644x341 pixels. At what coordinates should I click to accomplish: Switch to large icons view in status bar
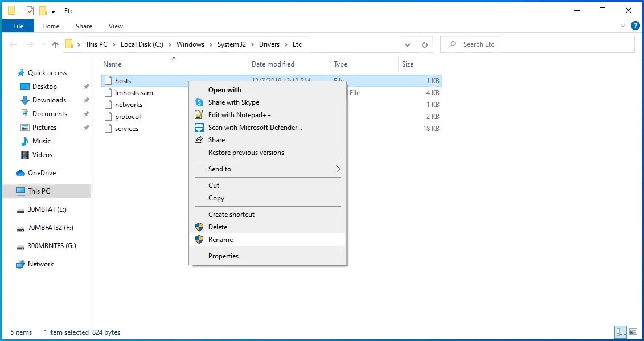pos(634,332)
